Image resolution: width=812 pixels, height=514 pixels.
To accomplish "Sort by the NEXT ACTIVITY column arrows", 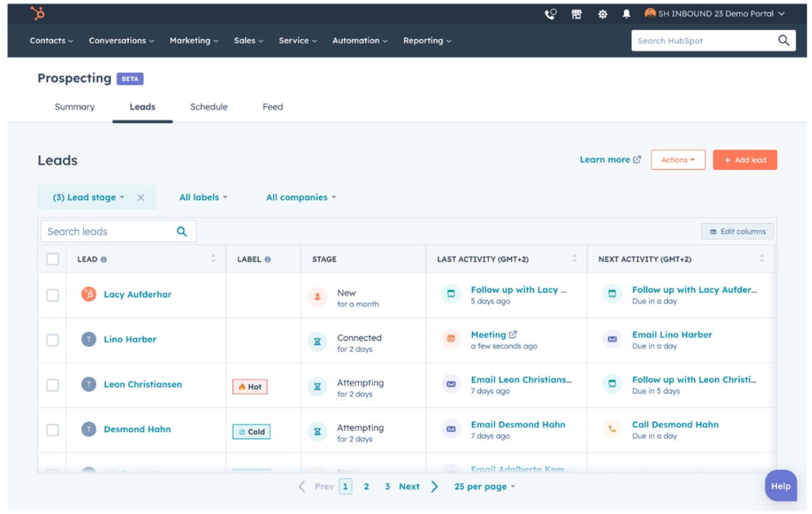I will pyautogui.click(x=762, y=259).
